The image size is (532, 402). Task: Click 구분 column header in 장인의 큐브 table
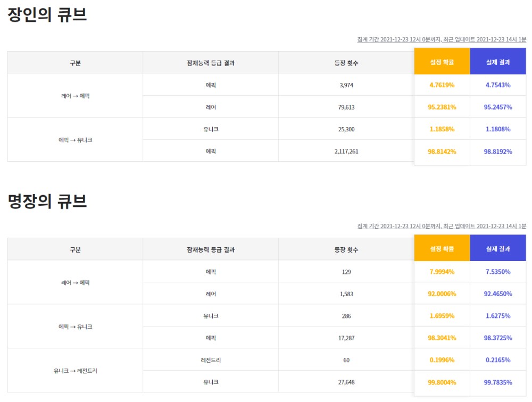(75, 63)
